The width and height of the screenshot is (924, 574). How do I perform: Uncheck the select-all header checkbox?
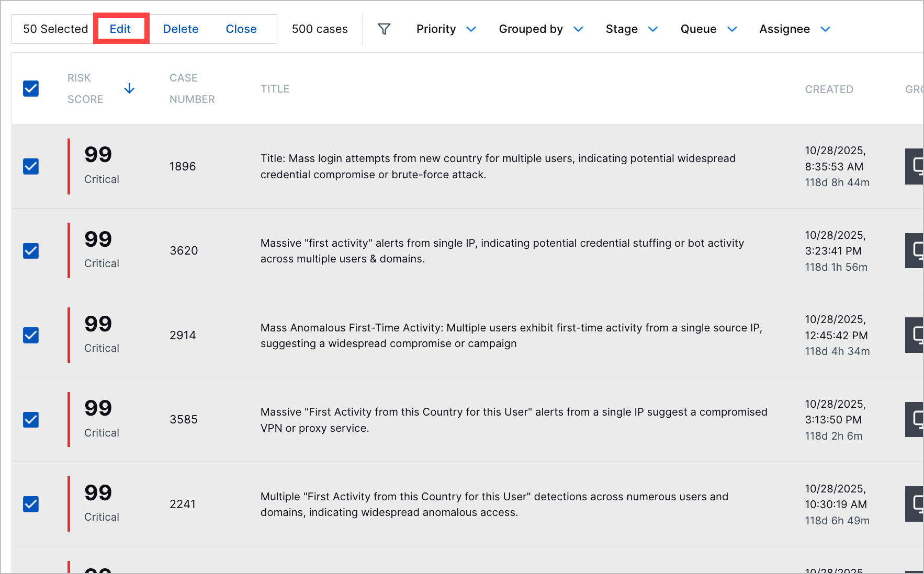(x=31, y=89)
